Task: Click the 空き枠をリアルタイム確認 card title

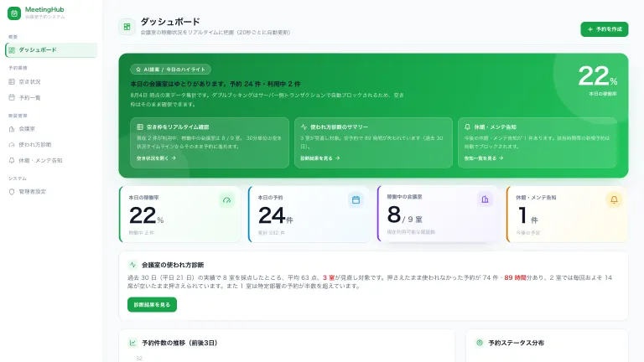Action: tap(178, 127)
